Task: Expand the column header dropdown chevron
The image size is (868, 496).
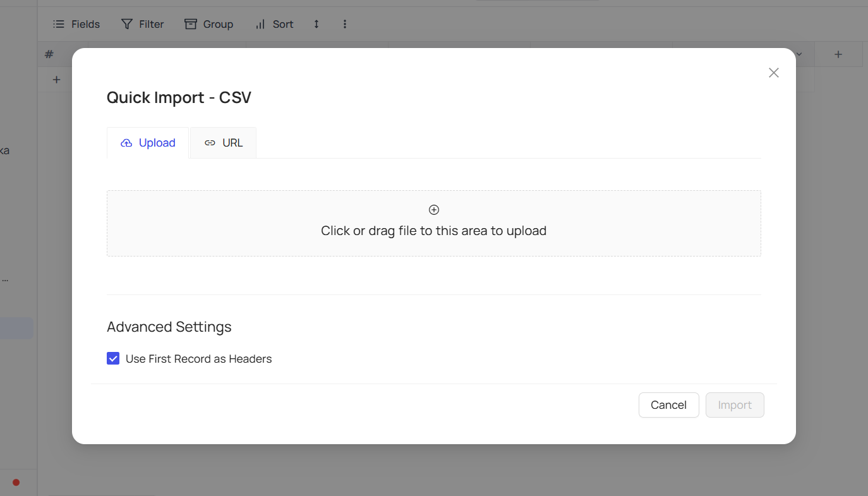Action: tap(799, 55)
